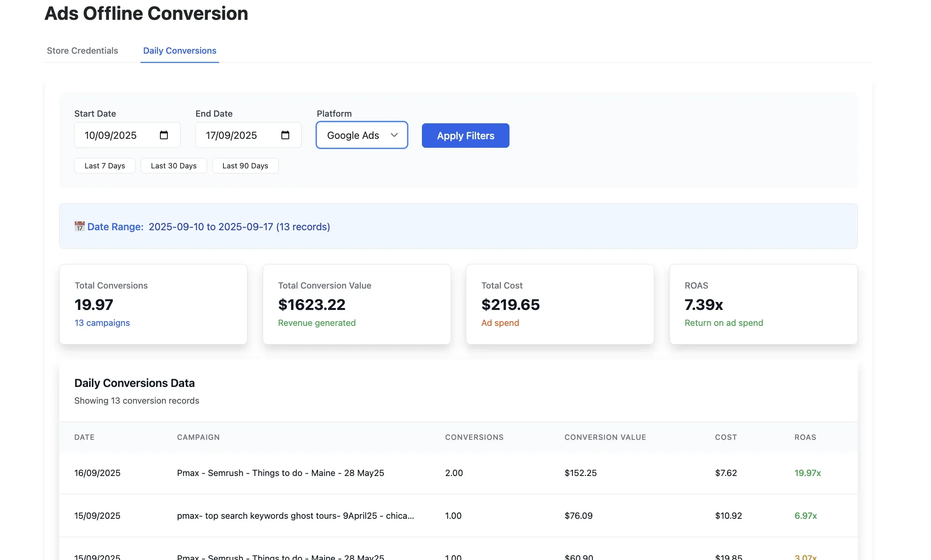Click the COST column header
This screenshot has height=560, width=931.
pyautogui.click(x=726, y=437)
